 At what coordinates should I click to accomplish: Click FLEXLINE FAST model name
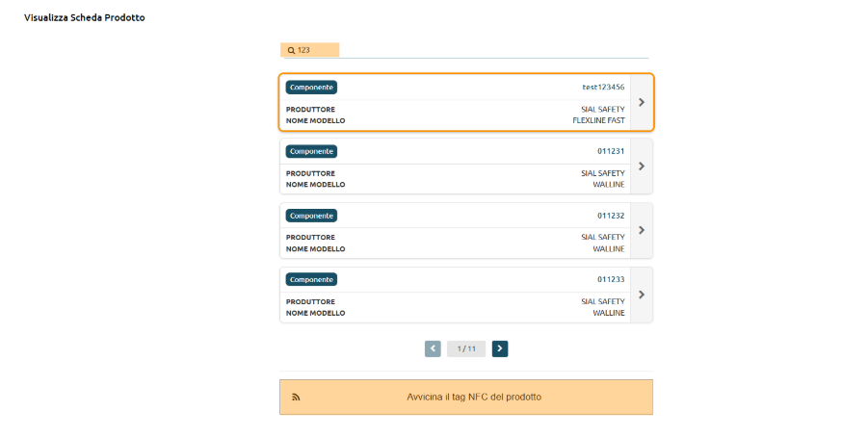[x=598, y=120]
